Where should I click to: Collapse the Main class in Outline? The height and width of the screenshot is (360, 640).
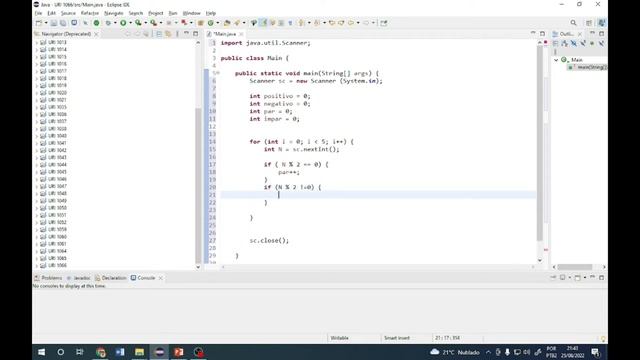point(556,60)
